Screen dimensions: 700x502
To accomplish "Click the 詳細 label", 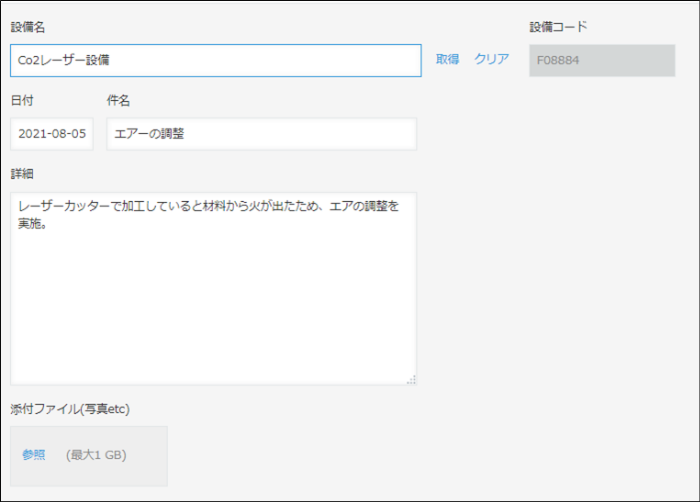I will (x=22, y=174).
